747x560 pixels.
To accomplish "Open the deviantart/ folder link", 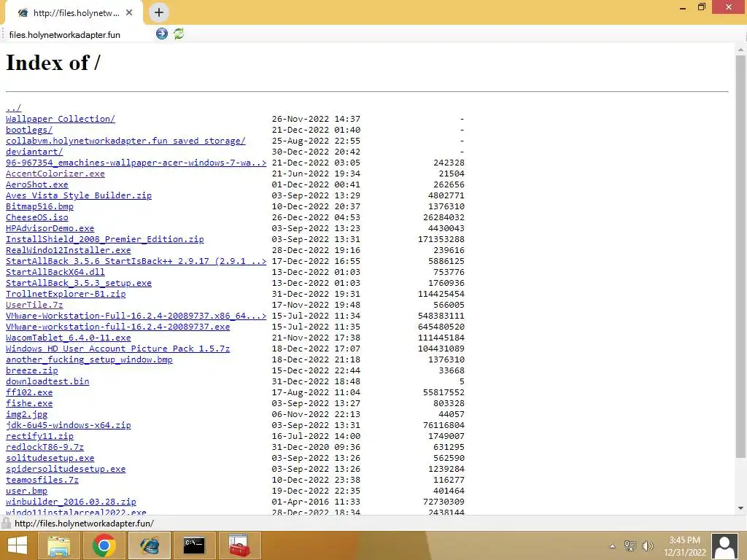I will click(34, 152).
